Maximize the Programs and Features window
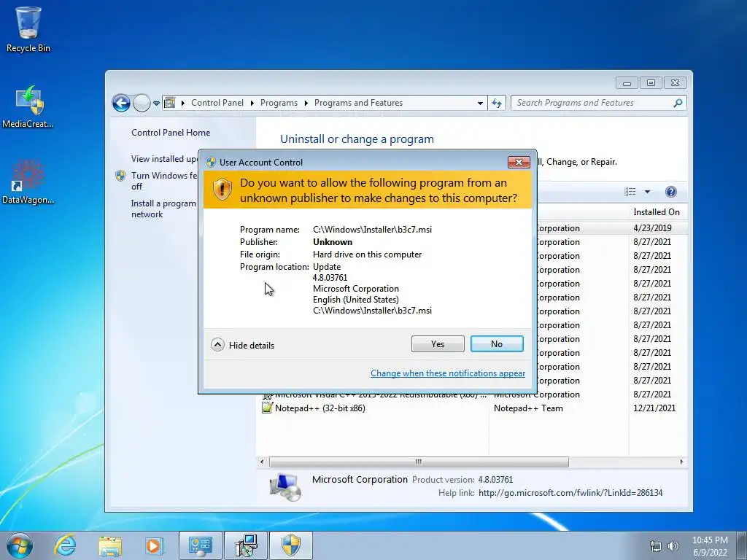Screen dimensions: 747x560 click(651, 83)
